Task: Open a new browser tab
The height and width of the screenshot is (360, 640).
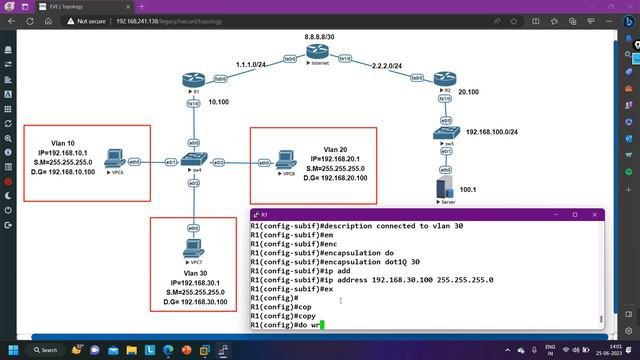Action: (142, 7)
